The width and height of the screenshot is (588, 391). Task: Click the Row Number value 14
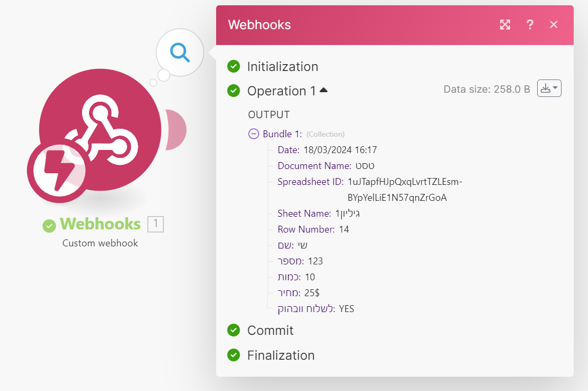[x=344, y=229]
